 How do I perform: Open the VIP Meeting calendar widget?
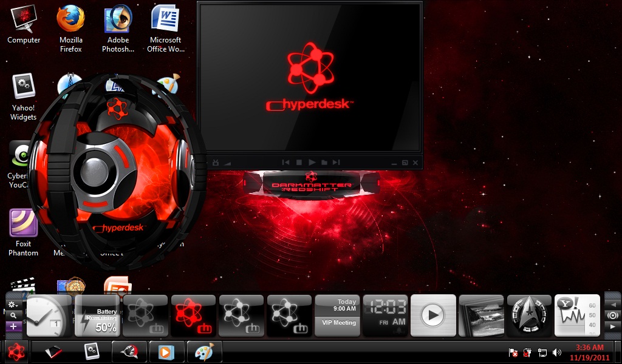click(338, 315)
